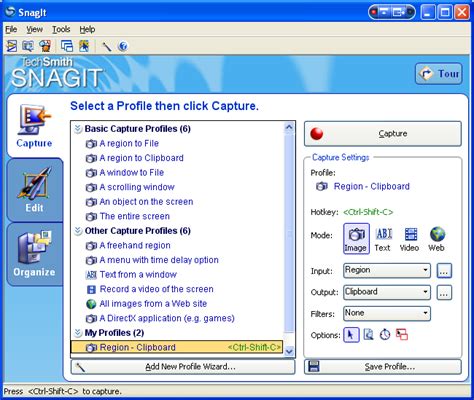This screenshot has height=400, width=474.
Task: Open the Output Clipboard dropdown
Action: coord(387,292)
